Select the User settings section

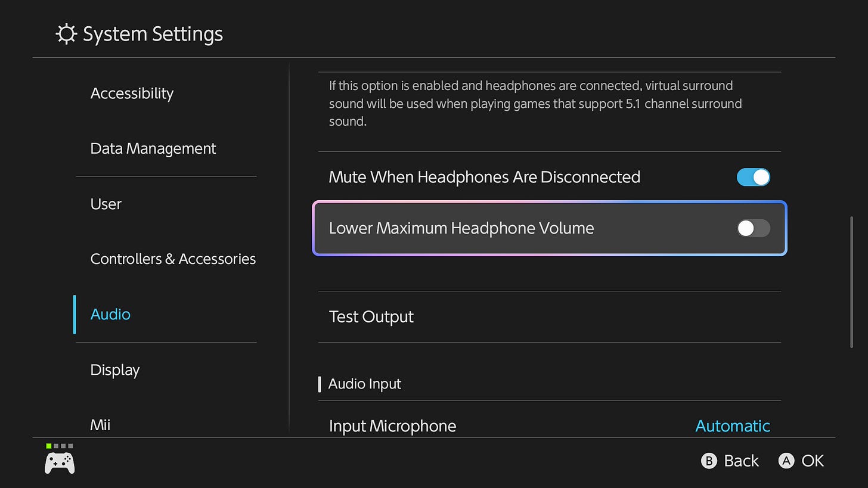click(x=106, y=204)
